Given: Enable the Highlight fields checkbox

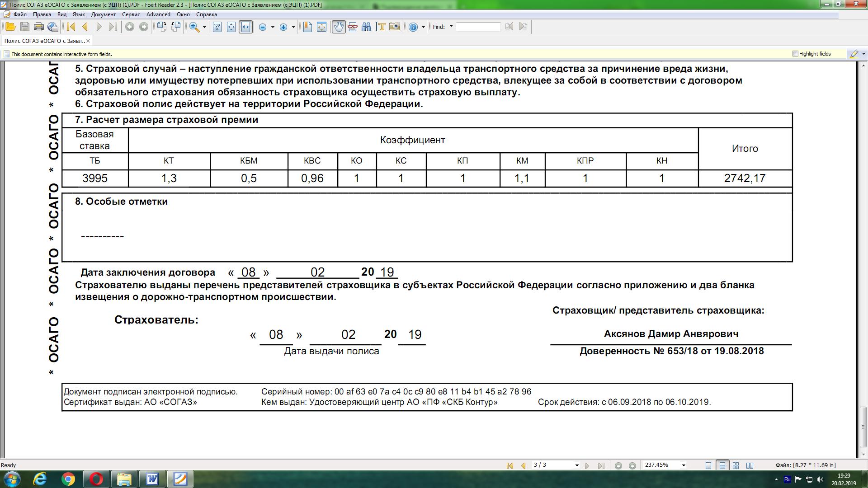Looking at the screenshot, I should pos(795,54).
